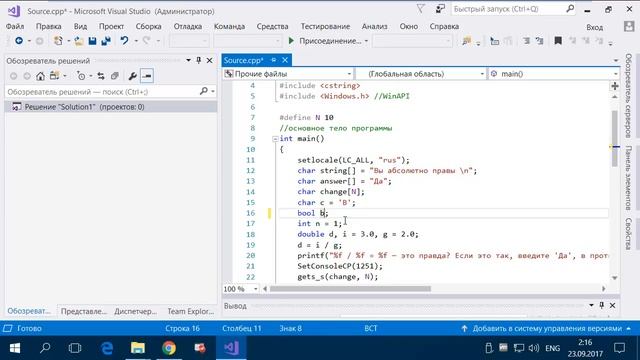Image resolution: width=640 pixels, height=360 pixels.
Task: Click the notifications flag icon in title bar
Action: [x=420, y=9]
